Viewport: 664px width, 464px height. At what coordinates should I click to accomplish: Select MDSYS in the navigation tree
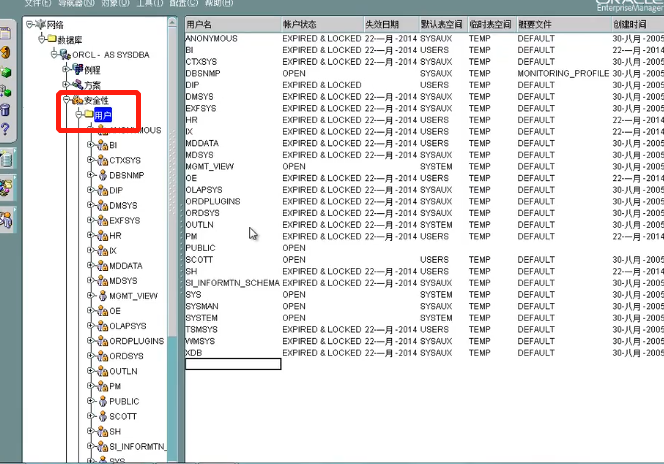[x=123, y=281]
